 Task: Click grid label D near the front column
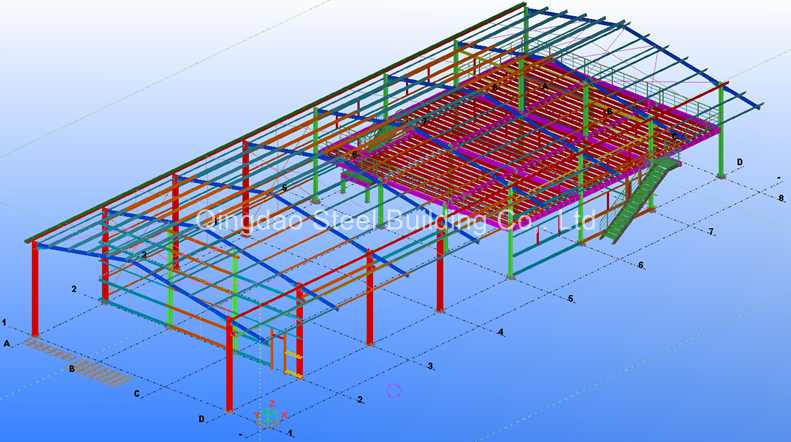pyautogui.click(x=201, y=419)
